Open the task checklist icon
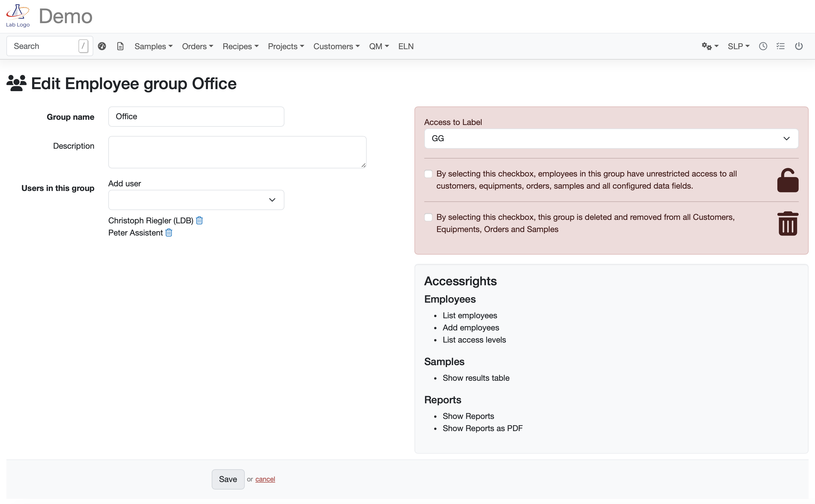815x504 pixels. click(x=780, y=46)
